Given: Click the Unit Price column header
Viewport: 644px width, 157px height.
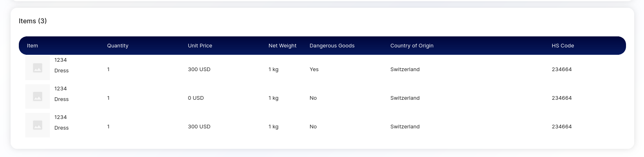Looking at the screenshot, I should point(200,46).
